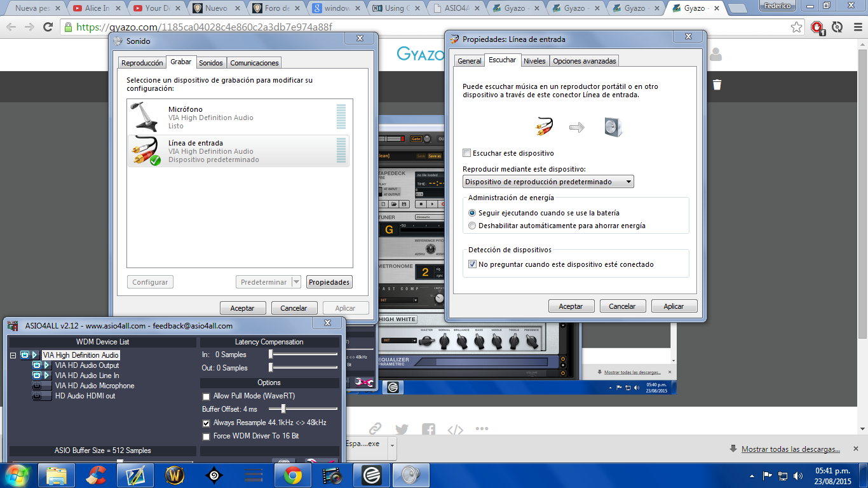This screenshot has height=488, width=868.
Task: Click the Twitter share icon on Gyazo page
Action: pos(402,430)
